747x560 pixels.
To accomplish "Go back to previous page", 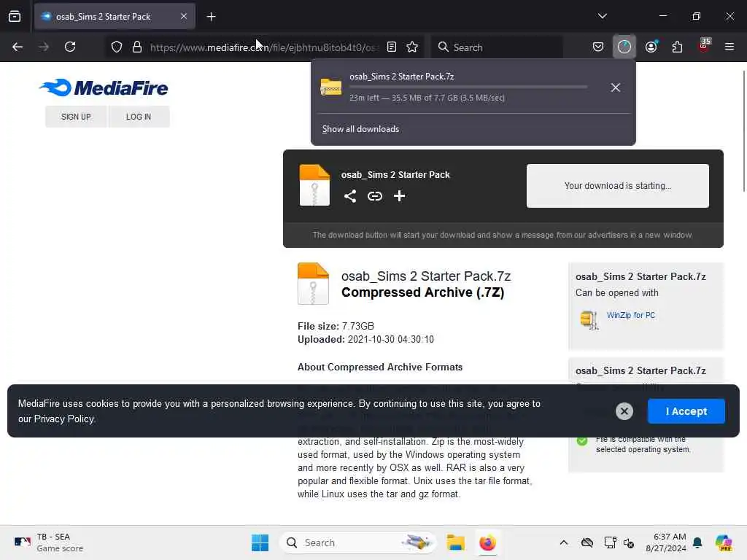I will coord(18,47).
